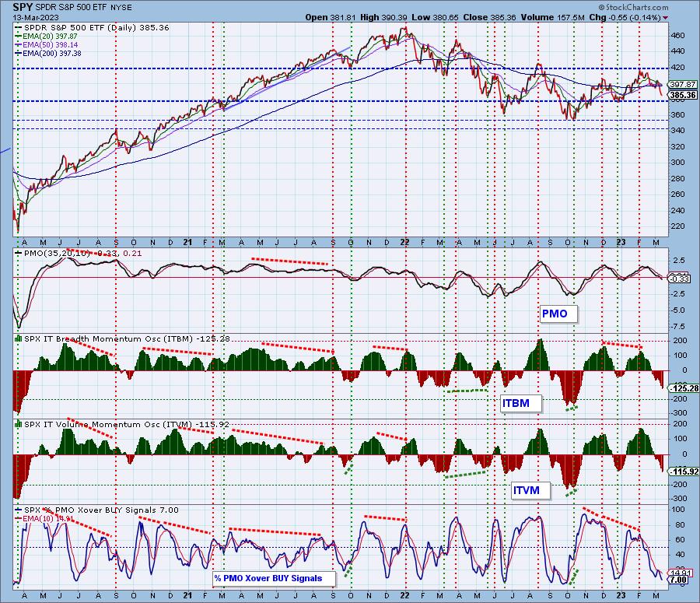Click the 14.91 value tag on right axis

(680, 573)
